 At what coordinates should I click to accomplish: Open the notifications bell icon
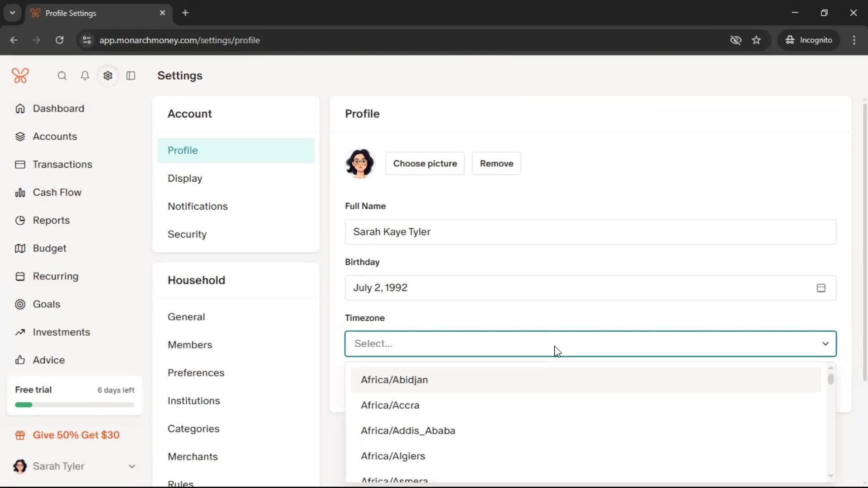pyautogui.click(x=85, y=75)
